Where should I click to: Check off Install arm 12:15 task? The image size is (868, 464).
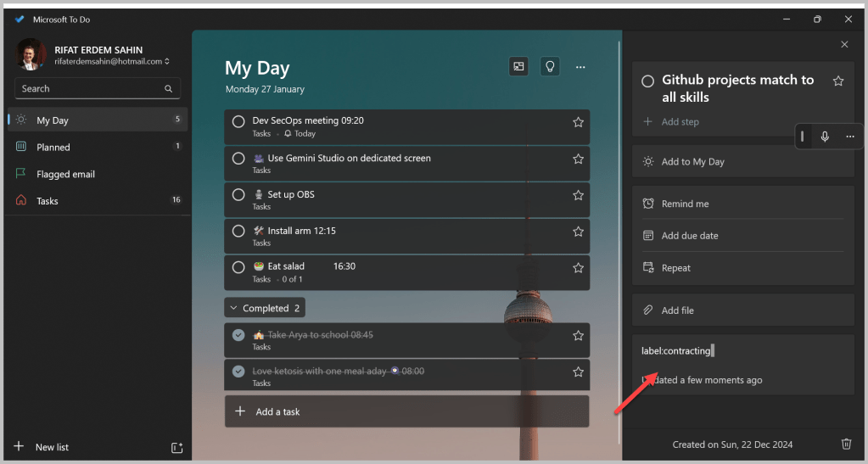(x=238, y=231)
